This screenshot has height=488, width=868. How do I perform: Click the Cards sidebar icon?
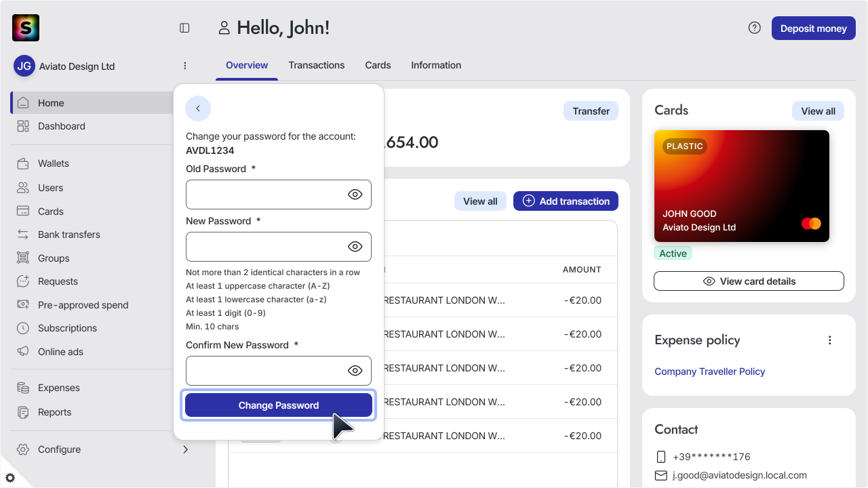[x=23, y=211]
